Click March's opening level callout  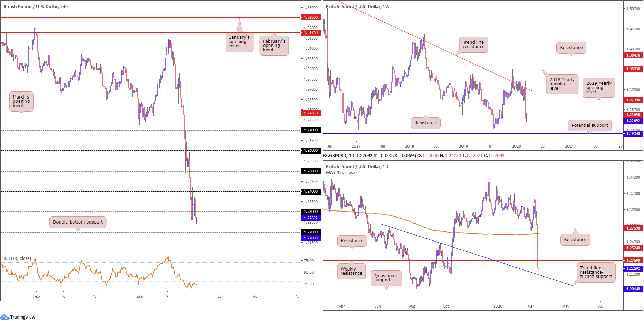click(x=21, y=101)
